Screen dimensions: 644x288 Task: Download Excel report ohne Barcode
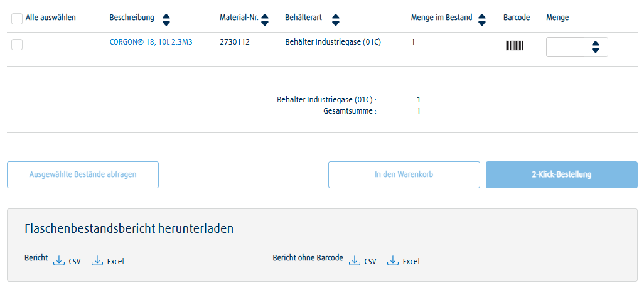coord(403,261)
